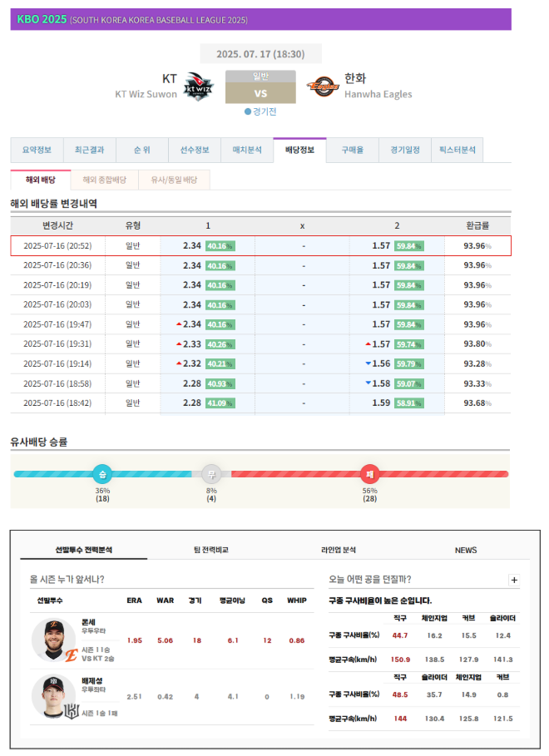Image resolution: width=549 pixels, height=756 pixels.
Task: Click the 2025-07-16 (20:52) odds row
Action: [260, 246]
